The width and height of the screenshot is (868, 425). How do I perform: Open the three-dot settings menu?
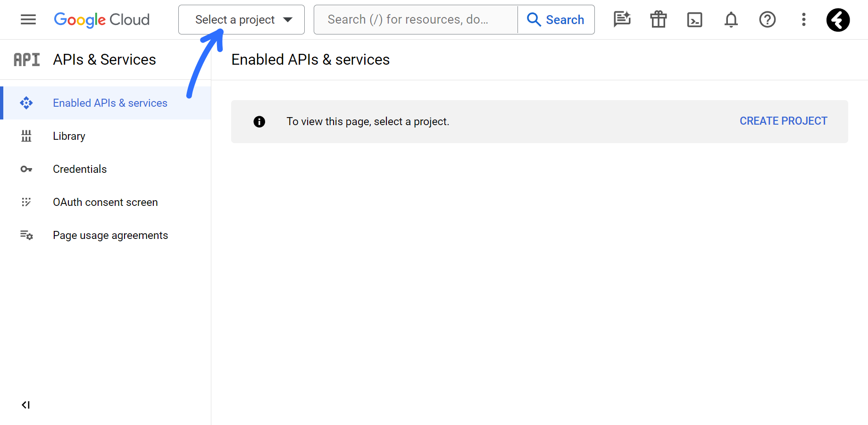tap(803, 19)
